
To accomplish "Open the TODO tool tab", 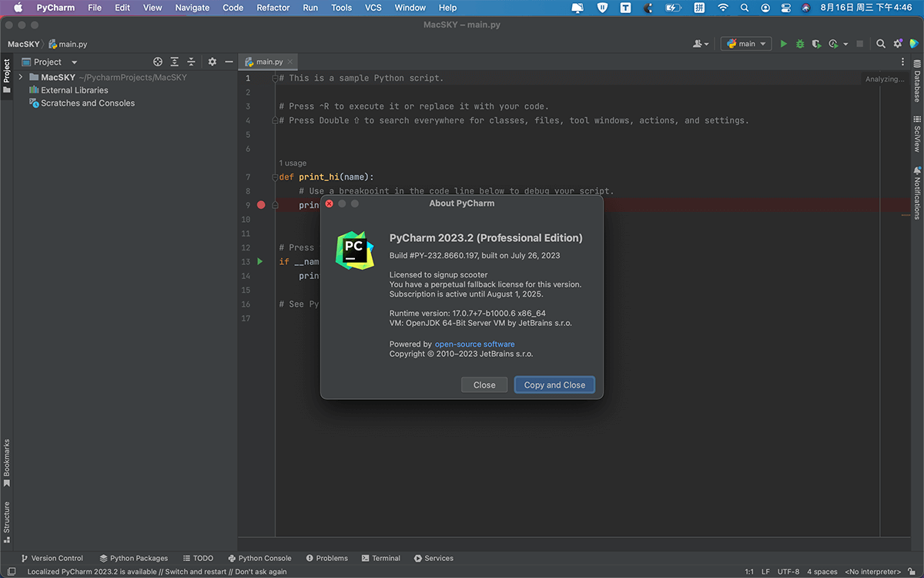I will coord(198,558).
